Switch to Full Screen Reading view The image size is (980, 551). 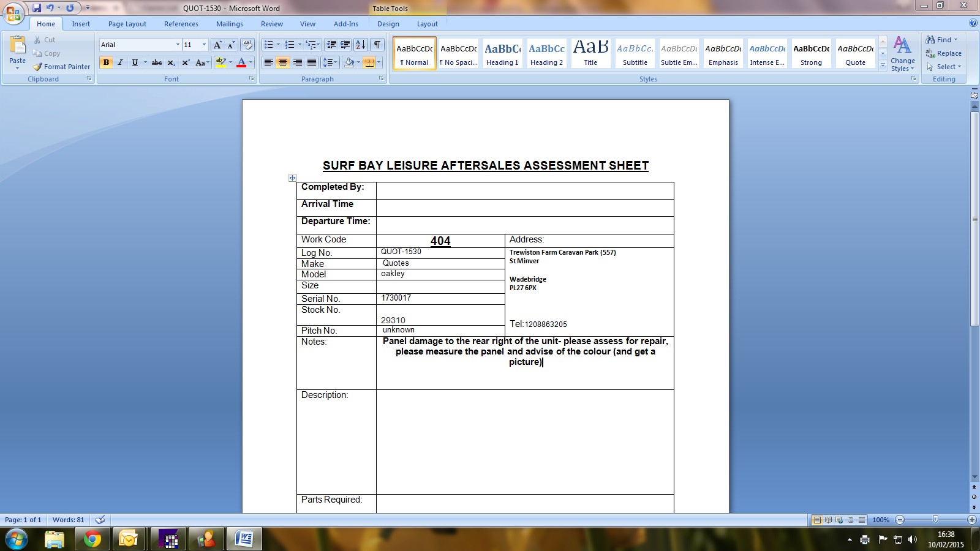pos(828,520)
